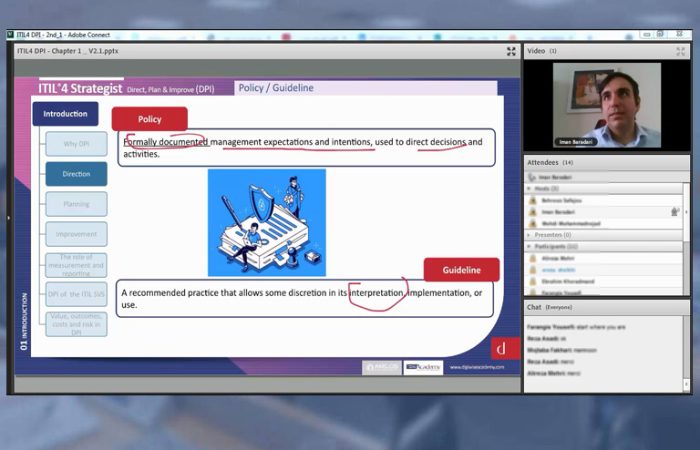Click the side-panel arrow on the window's left edge

(x=8, y=218)
